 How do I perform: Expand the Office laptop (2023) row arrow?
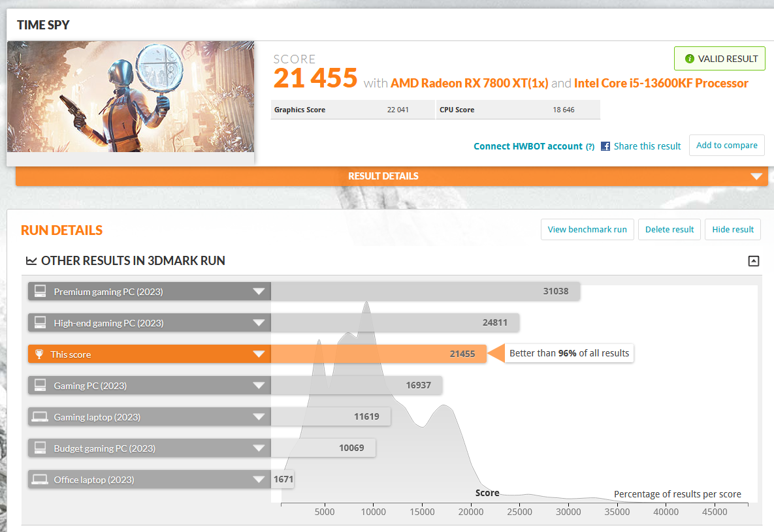tap(259, 479)
